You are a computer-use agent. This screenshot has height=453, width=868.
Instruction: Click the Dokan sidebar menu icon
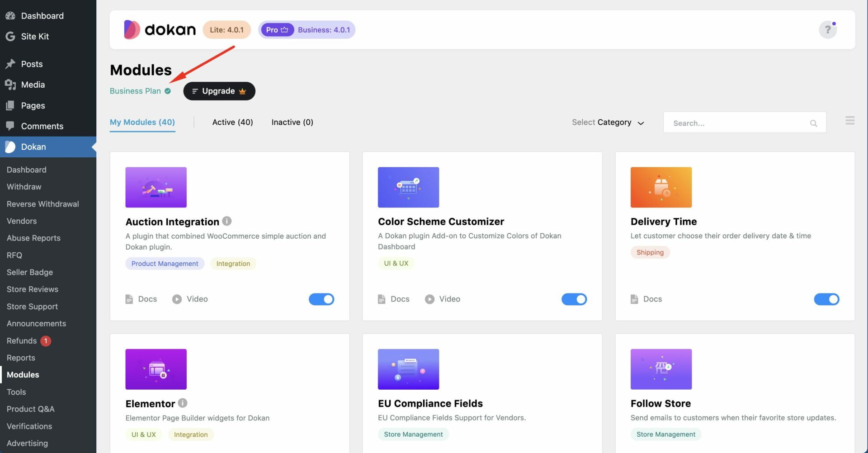pos(10,147)
